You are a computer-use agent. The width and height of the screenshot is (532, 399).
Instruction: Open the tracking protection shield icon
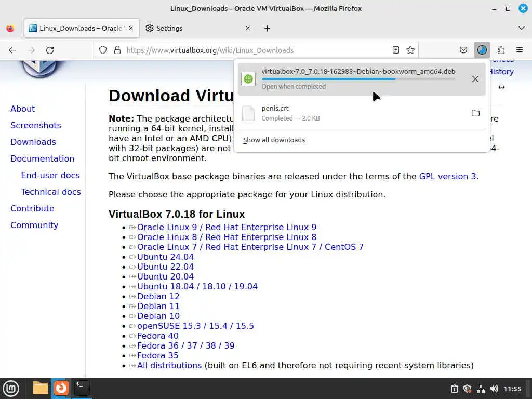pyautogui.click(x=103, y=50)
